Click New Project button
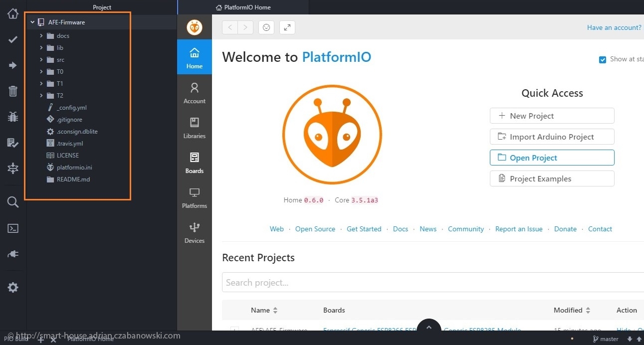 click(552, 116)
